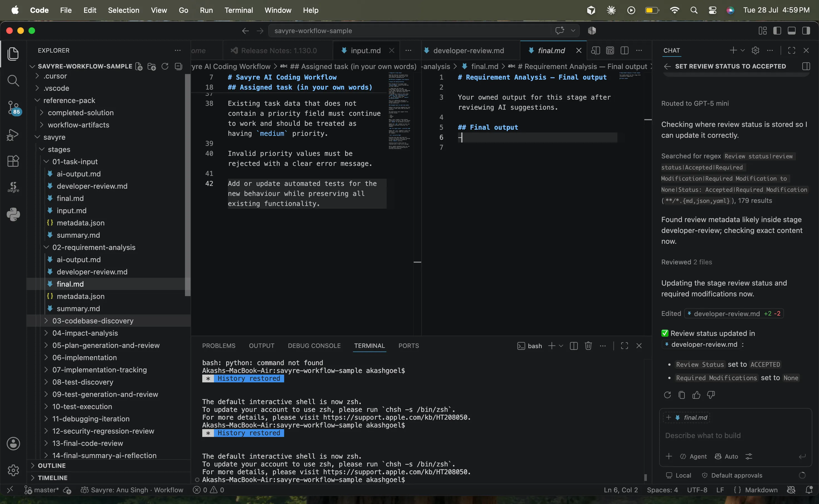
Task: Open the Search view in activity bar
Action: tap(13, 81)
